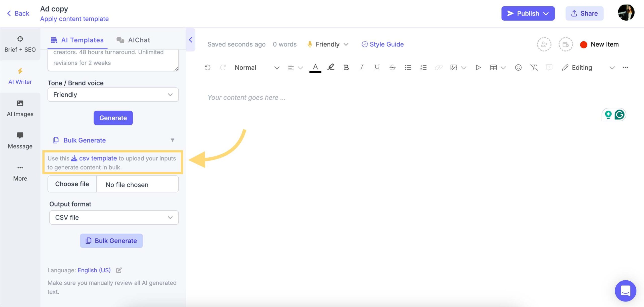Open AI Writer in sidebar
644x307 pixels.
(x=20, y=76)
